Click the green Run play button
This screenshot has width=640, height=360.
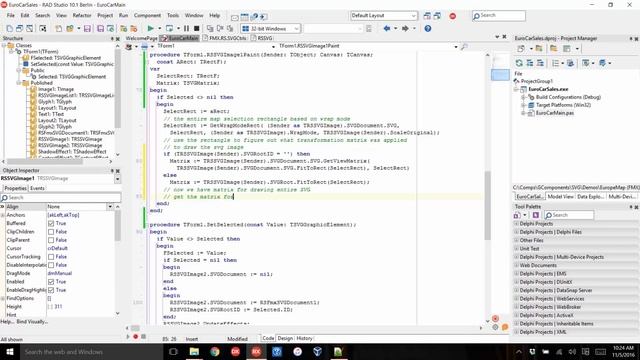(x=150, y=29)
